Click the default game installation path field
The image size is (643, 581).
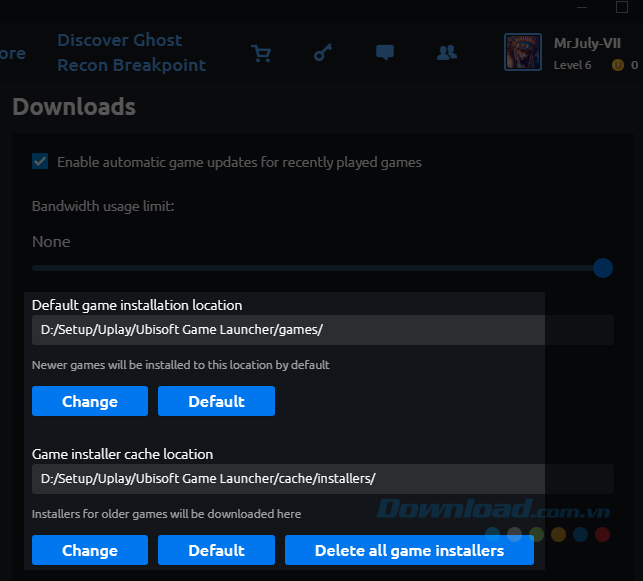pyautogui.click(x=322, y=330)
